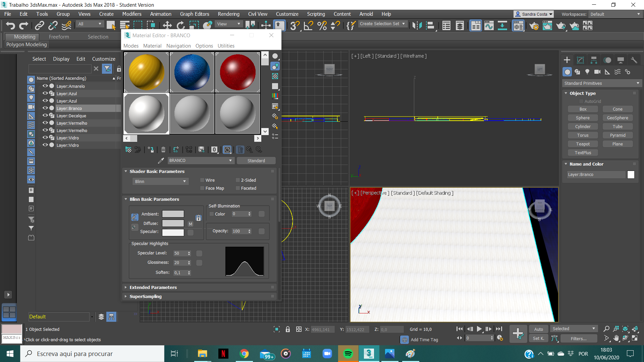Click the Lights category icon
This screenshot has width=644, height=362.
[587, 72]
